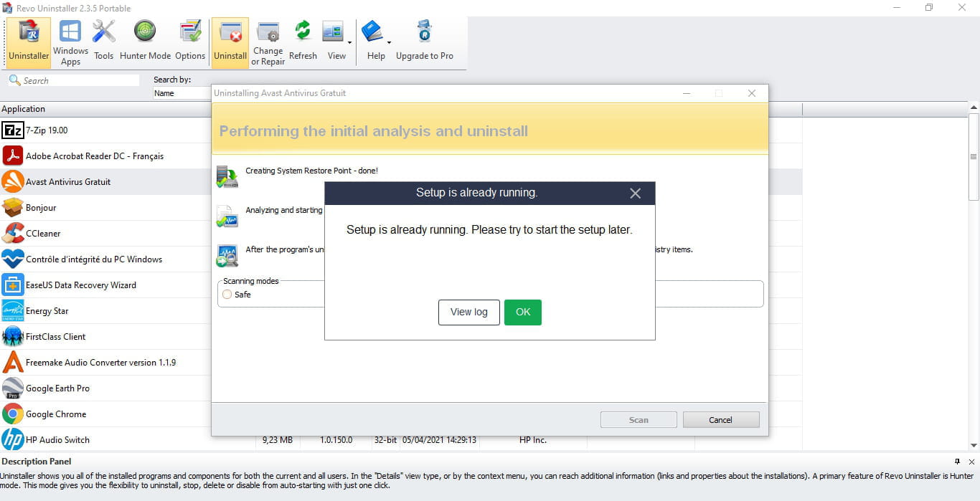Image resolution: width=980 pixels, height=501 pixels.
Task: Click the Scan button
Action: (639, 420)
